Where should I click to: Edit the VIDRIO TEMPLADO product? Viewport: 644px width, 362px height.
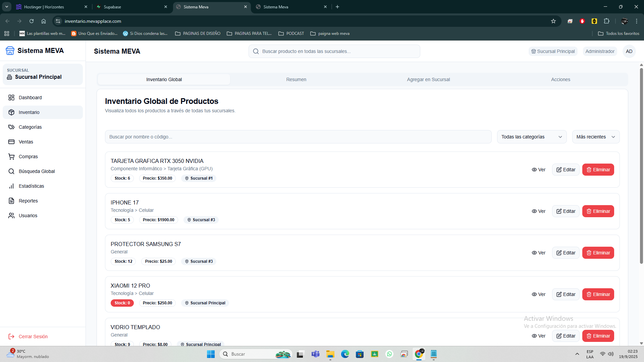click(x=566, y=336)
